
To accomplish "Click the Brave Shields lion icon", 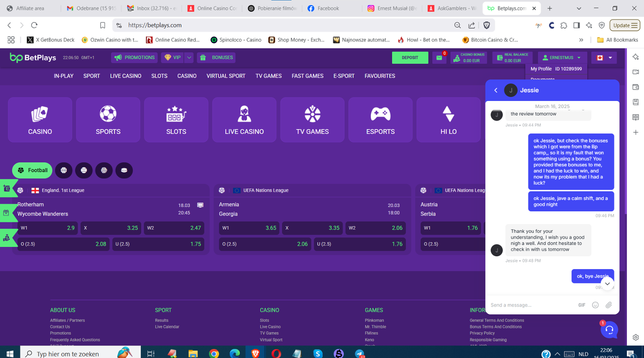I will click(x=486, y=25).
